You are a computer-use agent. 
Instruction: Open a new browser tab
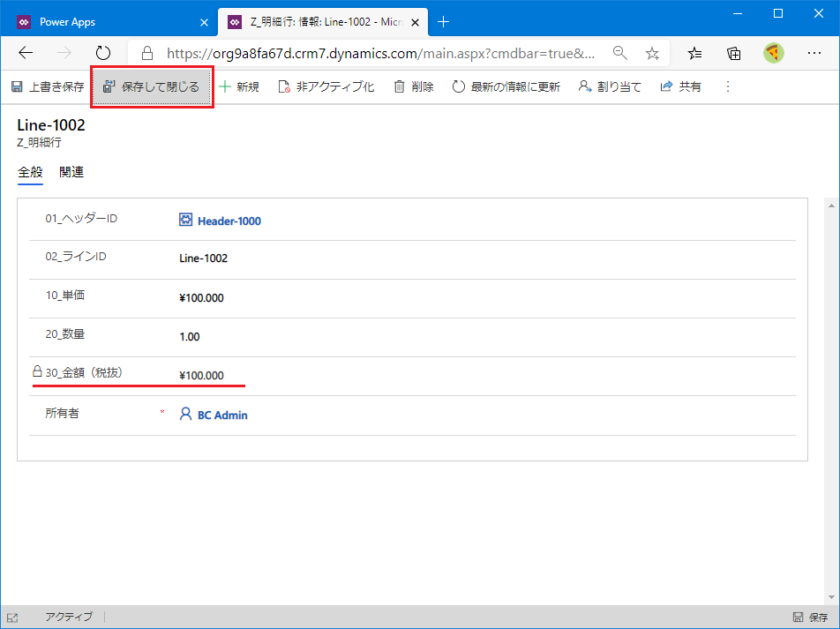tap(443, 22)
